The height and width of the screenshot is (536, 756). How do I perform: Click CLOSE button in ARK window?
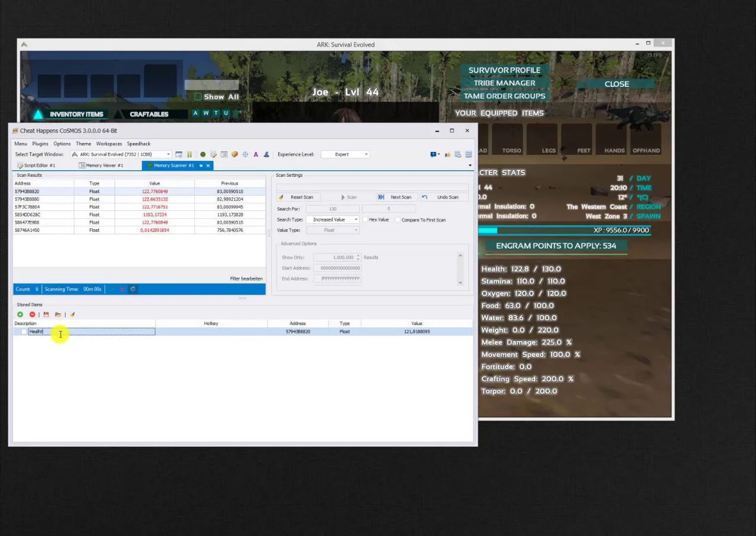coord(617,84)
